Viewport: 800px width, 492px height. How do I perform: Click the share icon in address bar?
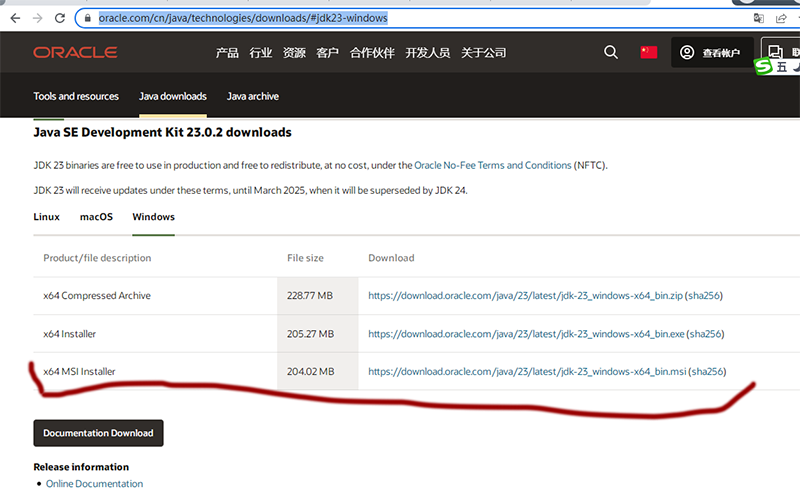point(780,18)
